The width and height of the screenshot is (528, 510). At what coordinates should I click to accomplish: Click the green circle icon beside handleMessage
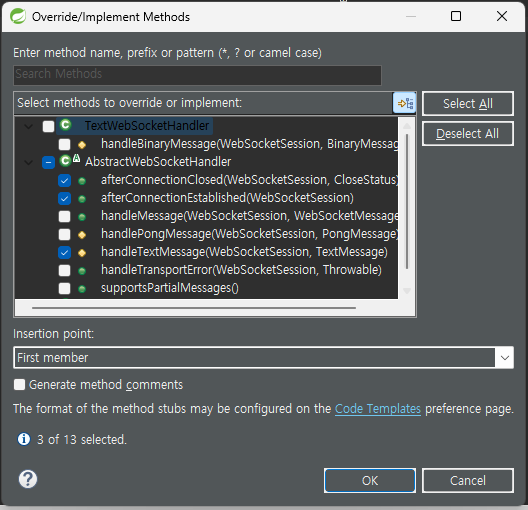tap(82, 217)
